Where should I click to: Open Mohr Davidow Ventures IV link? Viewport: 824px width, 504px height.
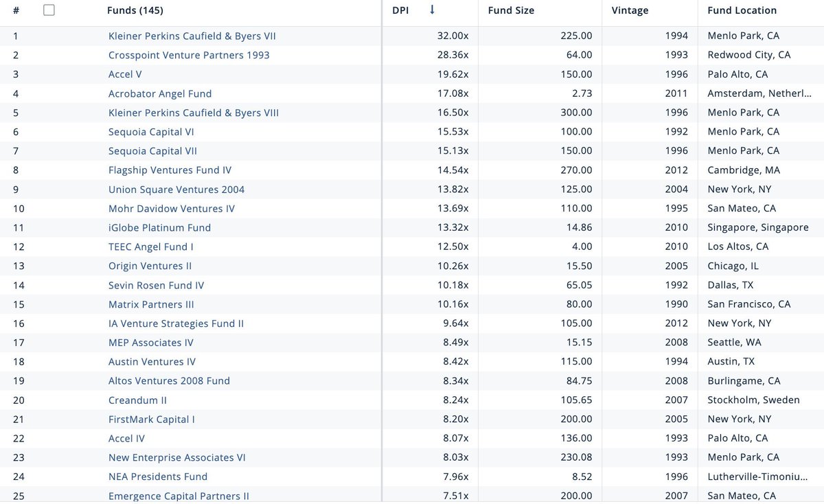click(172, 208)
